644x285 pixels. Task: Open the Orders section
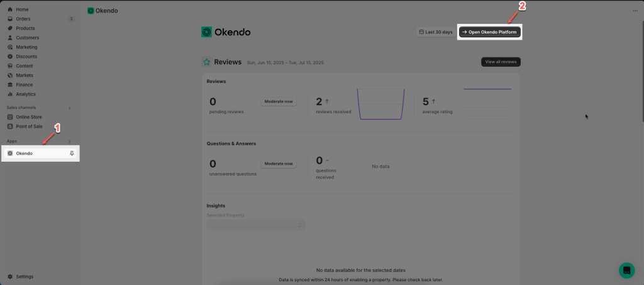point(23,18)
